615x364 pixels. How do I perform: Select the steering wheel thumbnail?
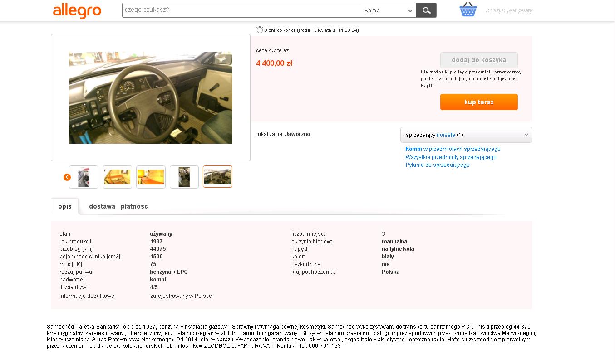click(x=217, y=176)
